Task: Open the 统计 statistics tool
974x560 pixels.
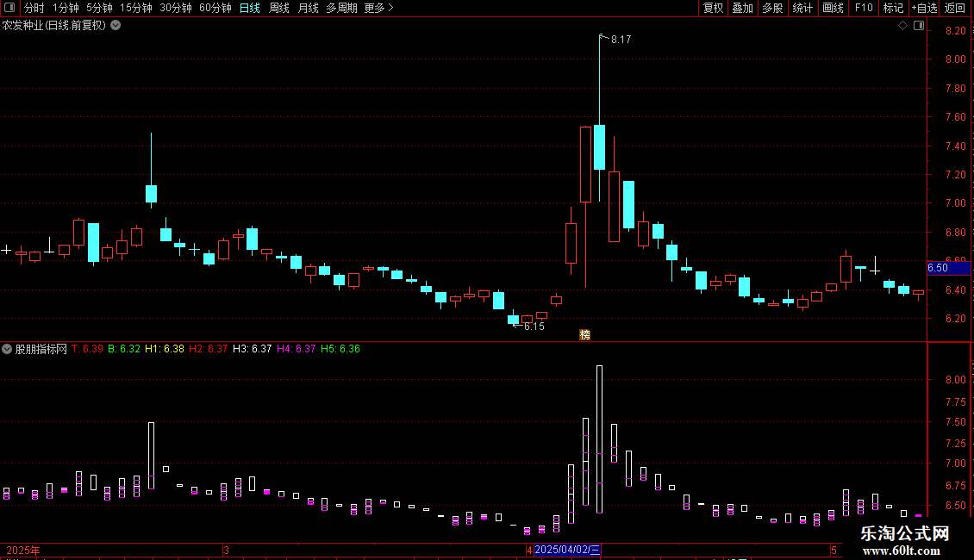Action: coord(802,8)
